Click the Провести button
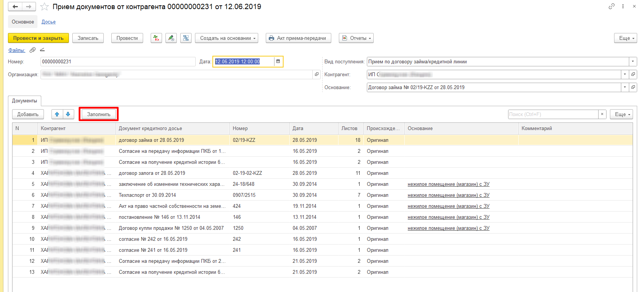 pos(127,38)
